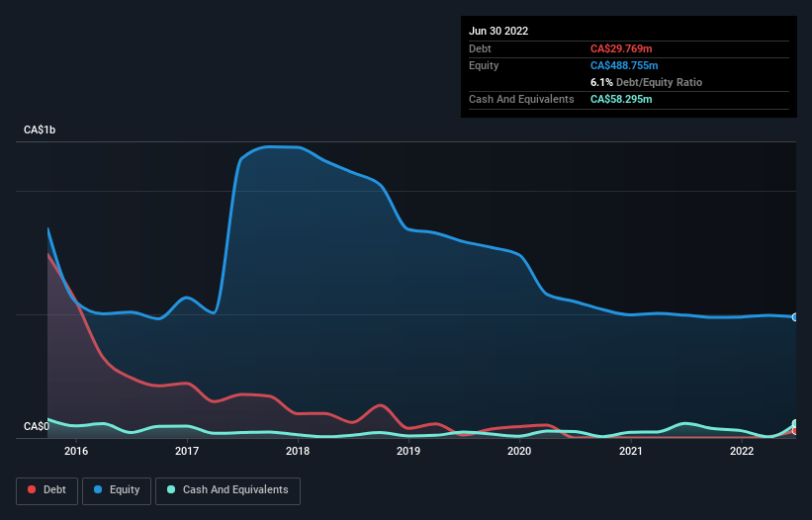Click the Equity data point at Jun 2022
The height and width of the screenshot is (520, 812).
coord(795,317)
